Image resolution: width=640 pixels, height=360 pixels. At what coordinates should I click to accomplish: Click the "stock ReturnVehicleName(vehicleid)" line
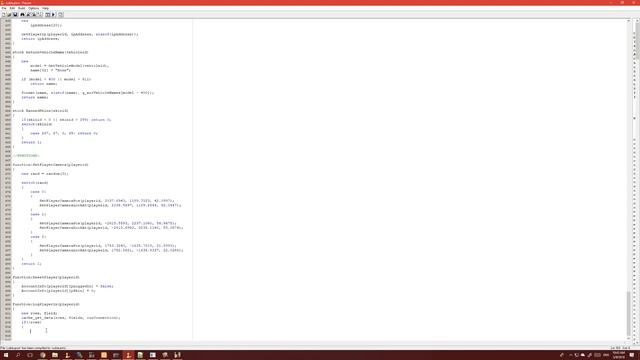pos(50,52)
